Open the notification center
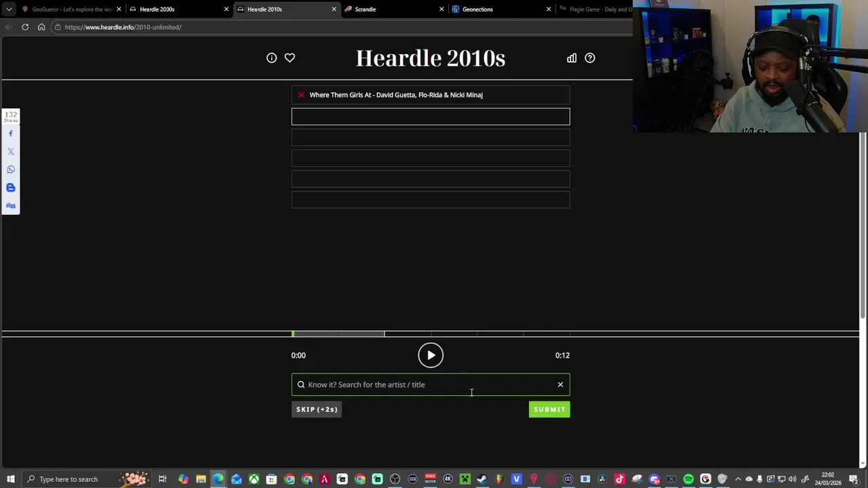The image size is (868, 488). click(854, 479)
